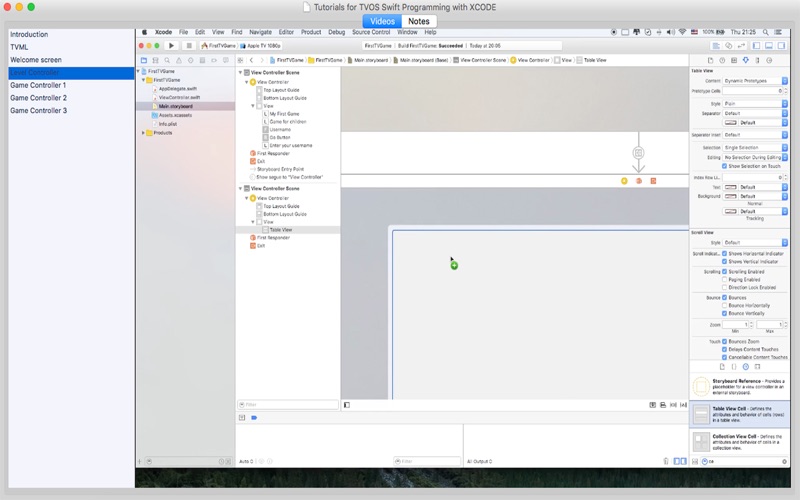
Task: Click the Xcode Run (play) button
Action: point(171,45)
